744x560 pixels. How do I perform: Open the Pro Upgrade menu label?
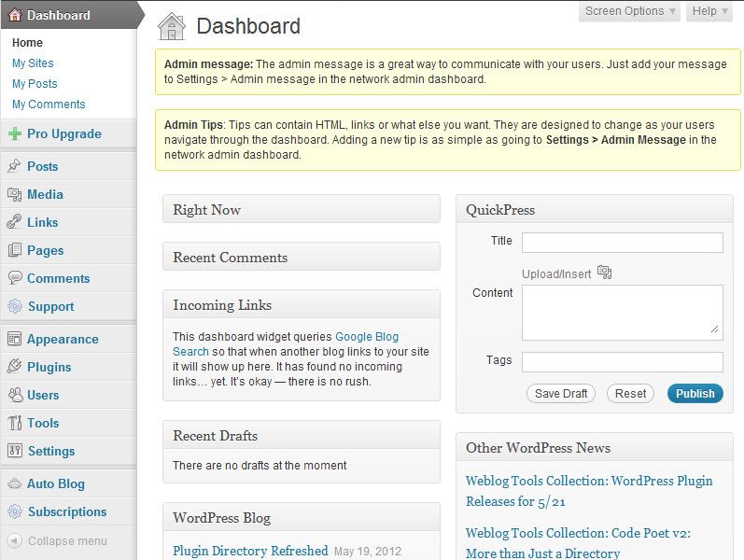click(64, 133)
